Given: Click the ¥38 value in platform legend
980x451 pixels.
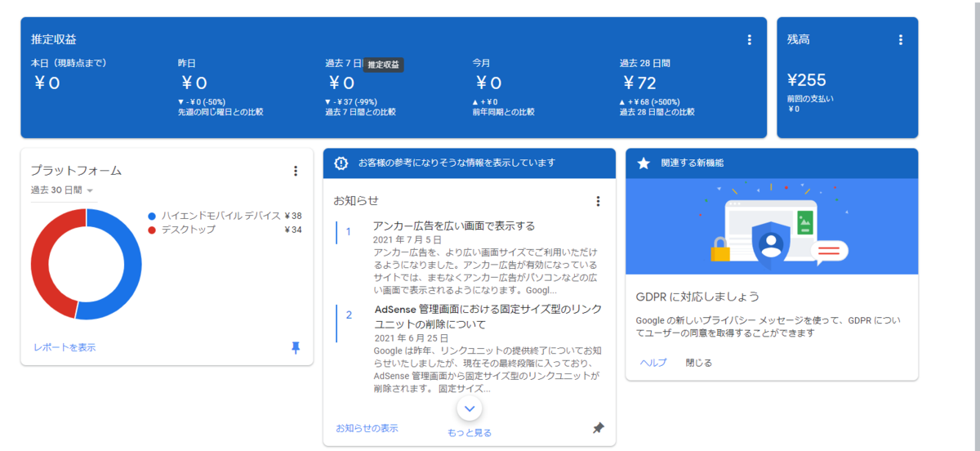Looking at the screenshot, I should (x=293, y=217).
